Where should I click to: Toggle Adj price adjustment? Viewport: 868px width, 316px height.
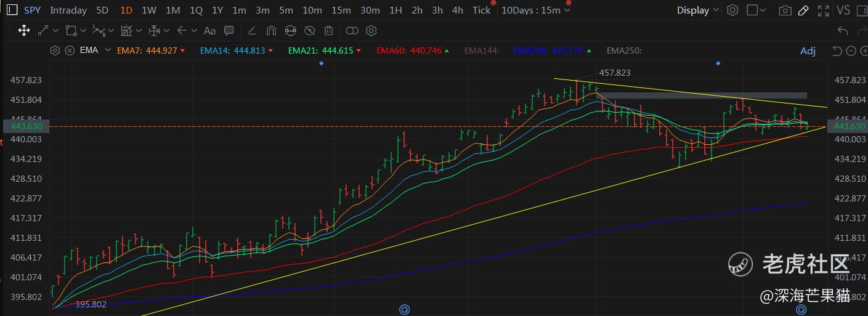tap(808, 51)
